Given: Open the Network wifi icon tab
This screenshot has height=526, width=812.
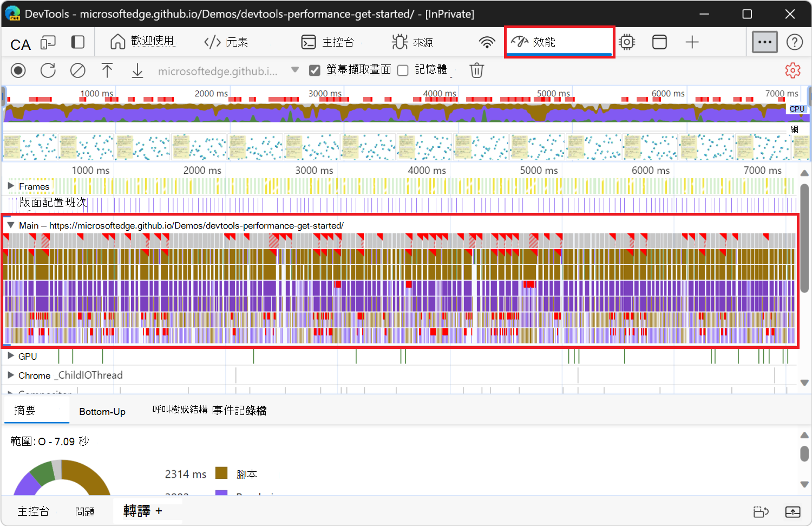Looking at the screenshot, I should pos(487,42).
